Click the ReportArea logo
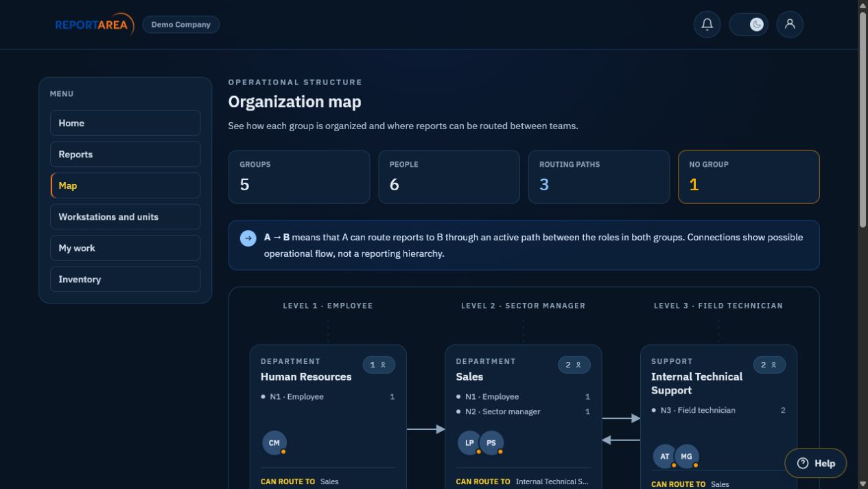Viewport: 868px width, 489px height. click(x=95, y=25)
